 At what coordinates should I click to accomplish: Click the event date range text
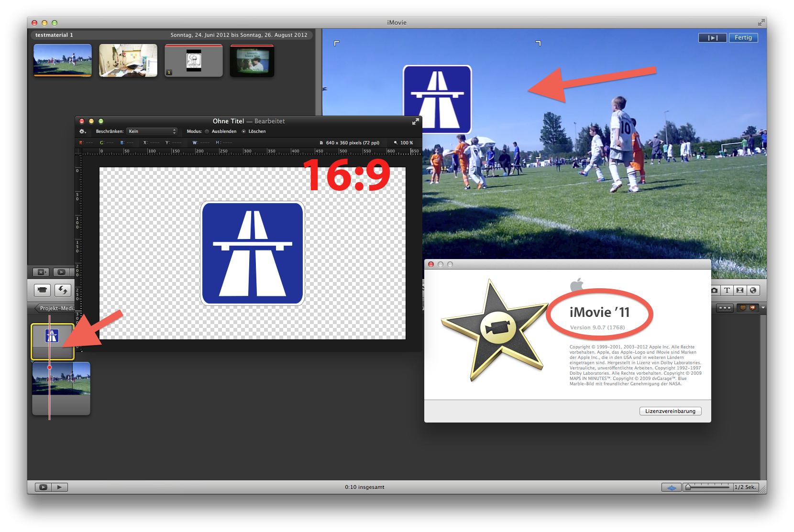[x=239, y=35]
